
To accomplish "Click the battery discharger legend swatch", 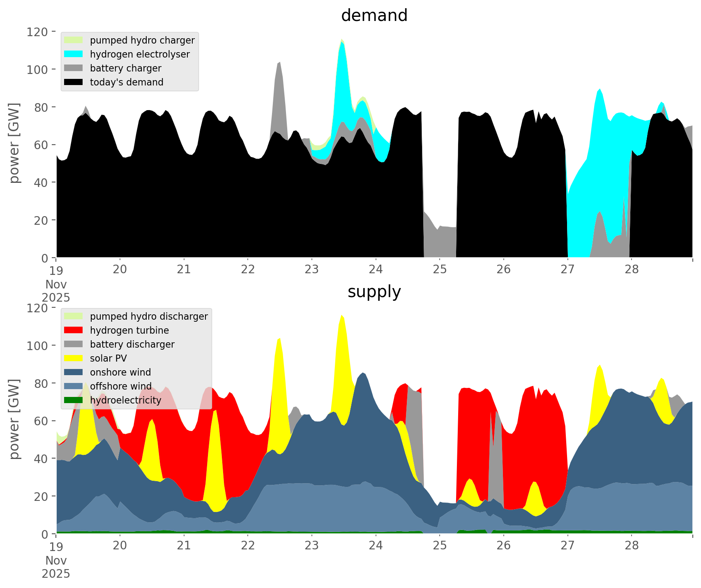I will (x=74, y=344).
